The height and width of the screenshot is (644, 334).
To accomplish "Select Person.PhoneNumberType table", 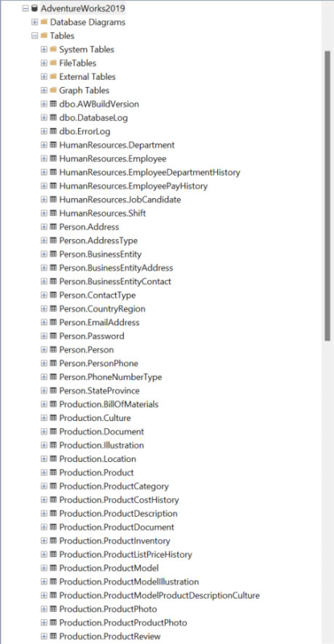I will 110,377.
